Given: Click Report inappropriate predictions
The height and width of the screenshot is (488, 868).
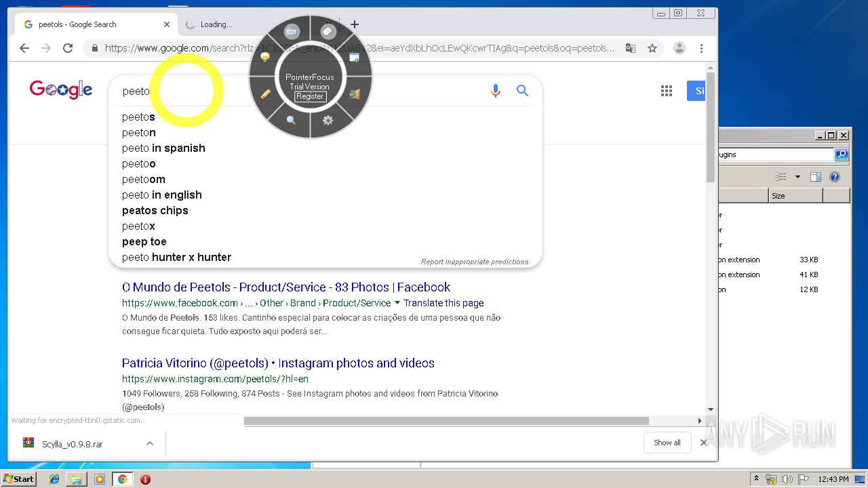Looking at the screenshot, I should (474, 262).
